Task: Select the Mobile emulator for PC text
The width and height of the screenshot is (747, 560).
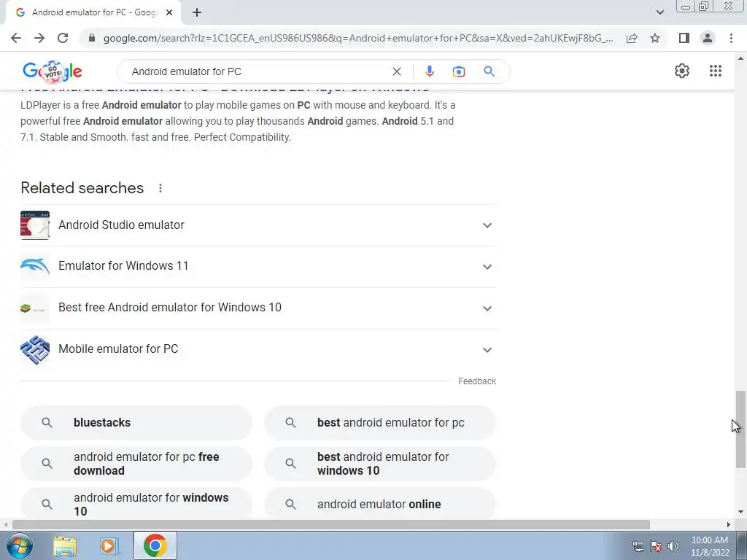Action: click(118, 349)
